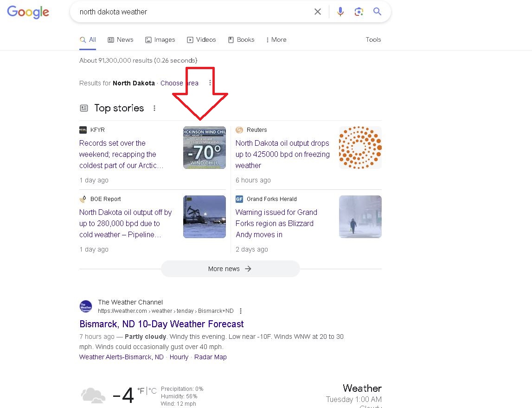This screenshot has height=408, width=532.
Task: Submit search with magnifier icon
Action: [x=377, y=12]
